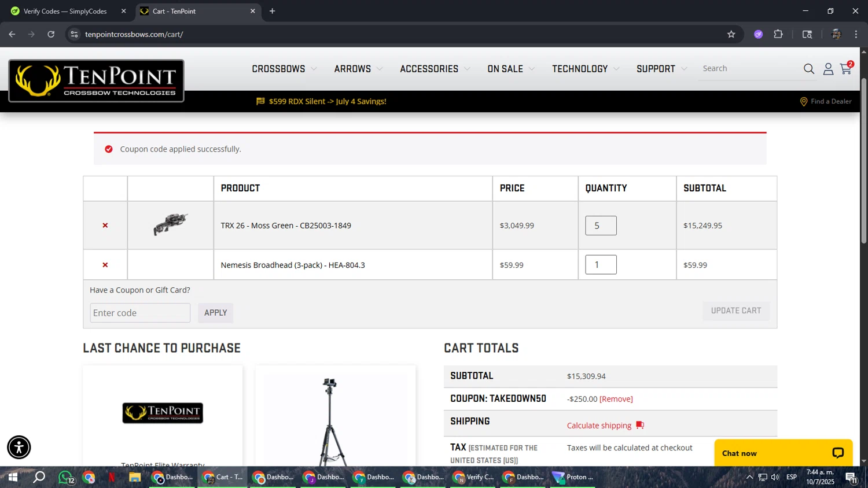Click the flag icon beside RDX Silent promo
This screenshot has width=868, height=488.
point(260,101)
